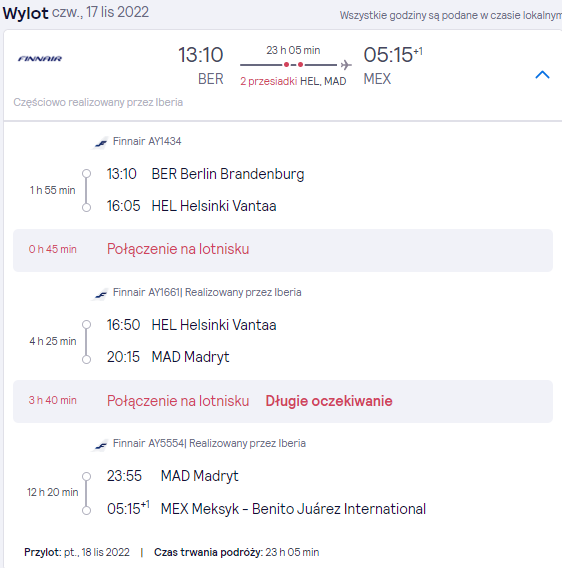This screenshot has width=562, height=568.
Task: Select the 0 h 45 min connection row
Action: pyautogui.click(x=283, y=250)
